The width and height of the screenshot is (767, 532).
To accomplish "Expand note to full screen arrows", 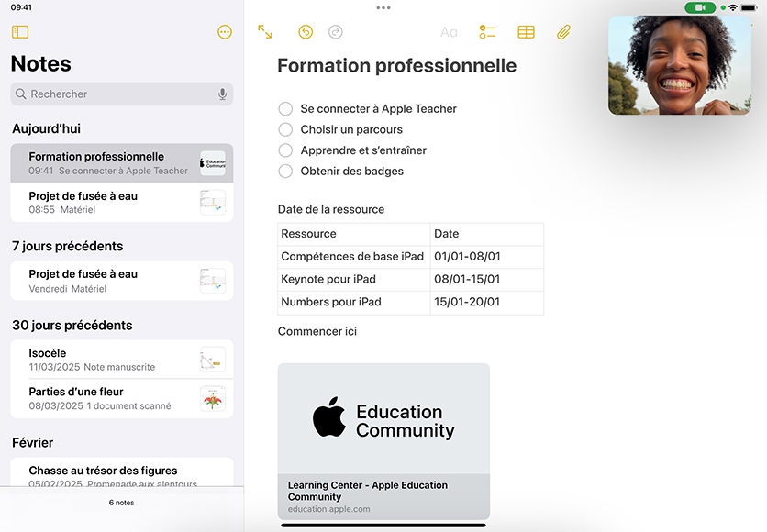I will [x=264, y=32].
